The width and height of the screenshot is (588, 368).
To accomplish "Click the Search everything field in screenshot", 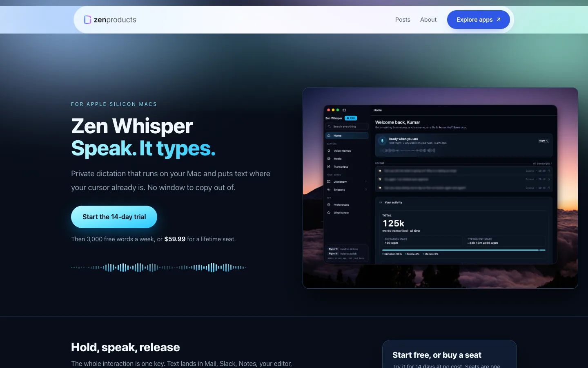I will point(347,126).
